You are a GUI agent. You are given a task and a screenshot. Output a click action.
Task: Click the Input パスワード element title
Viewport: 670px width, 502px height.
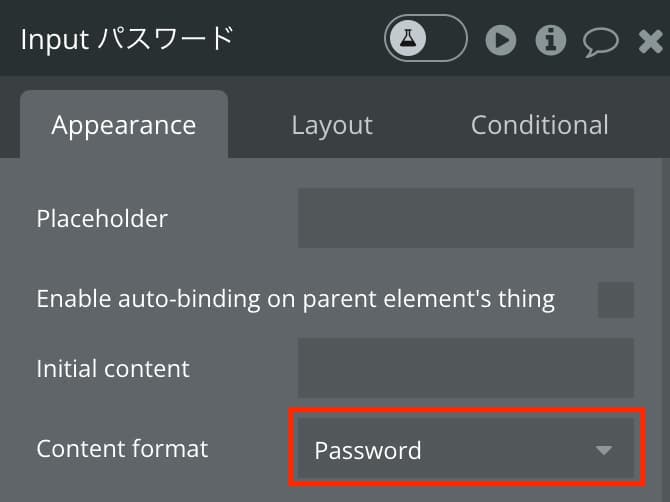[x=127, y=39]
